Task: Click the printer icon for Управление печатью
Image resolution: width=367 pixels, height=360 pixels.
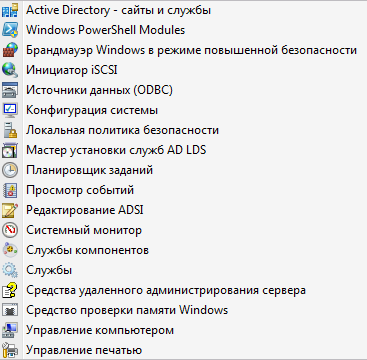Action: coord(10,350)
